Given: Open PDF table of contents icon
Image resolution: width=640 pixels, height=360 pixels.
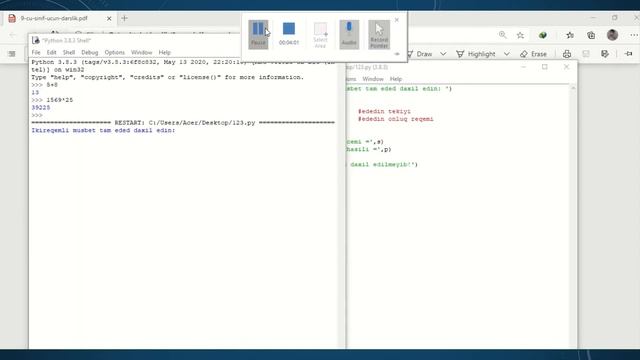Looking at the screenshot, I should point(12,54).
